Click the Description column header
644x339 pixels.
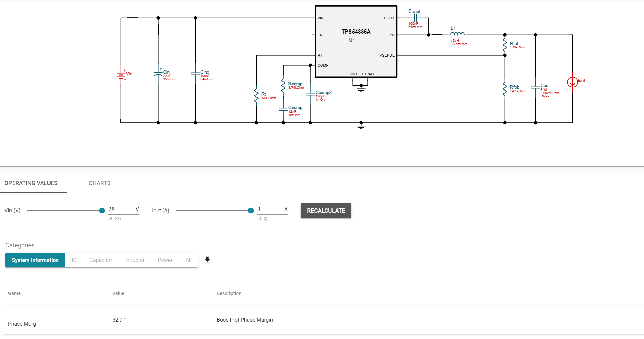coord(229,293)
